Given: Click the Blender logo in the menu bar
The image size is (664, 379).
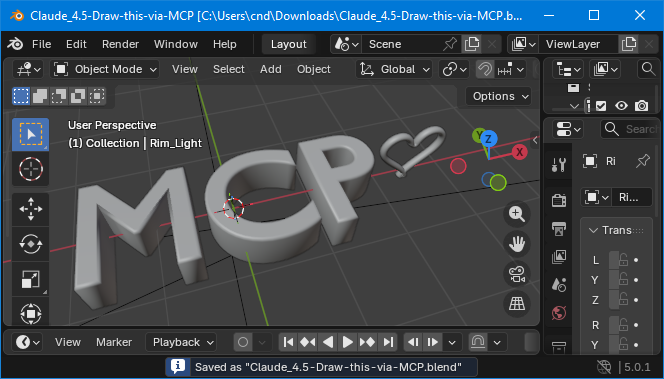Looking at the screenshot, I should (15, 44).
